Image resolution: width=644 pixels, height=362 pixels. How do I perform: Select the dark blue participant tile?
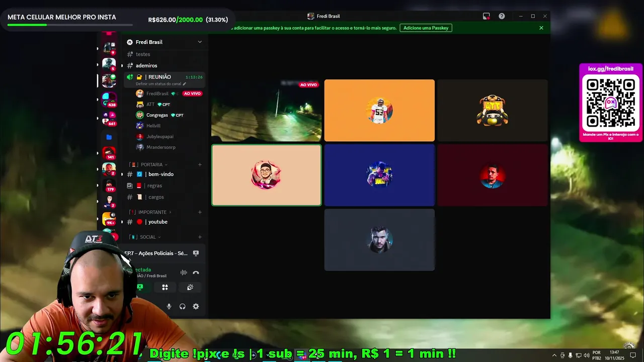[x=379, y=175]
